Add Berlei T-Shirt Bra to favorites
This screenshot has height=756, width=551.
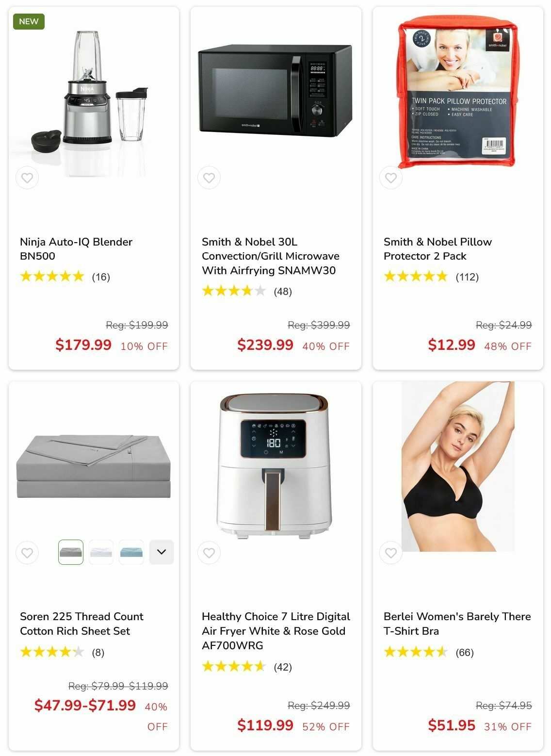391,553
